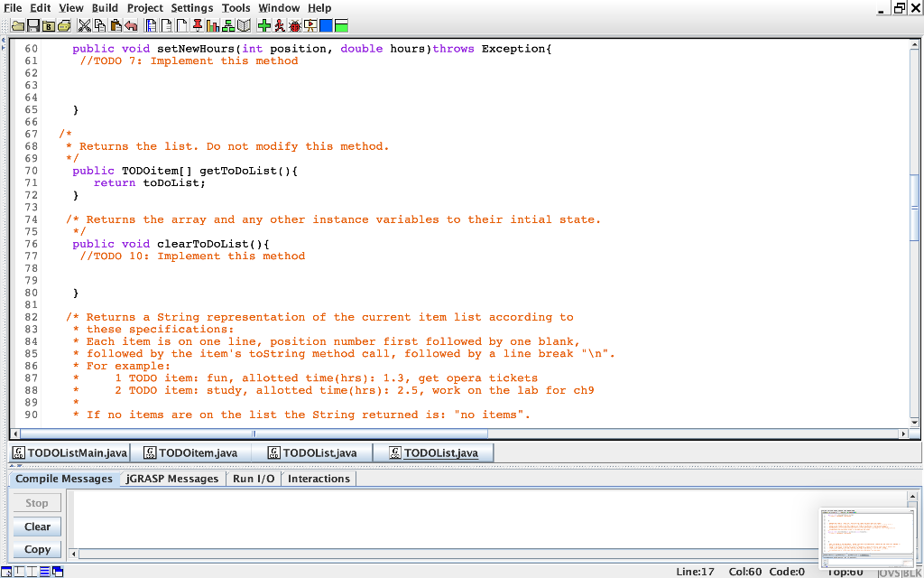Screen dimensions: 924x578
Task: Click the first window-layout icon in the bottom-left corner
Action: point(6,572)
